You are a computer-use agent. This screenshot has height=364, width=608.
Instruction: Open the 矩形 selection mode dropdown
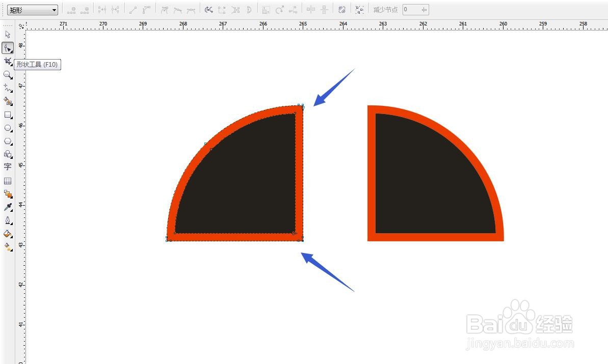tap(33, 10)
